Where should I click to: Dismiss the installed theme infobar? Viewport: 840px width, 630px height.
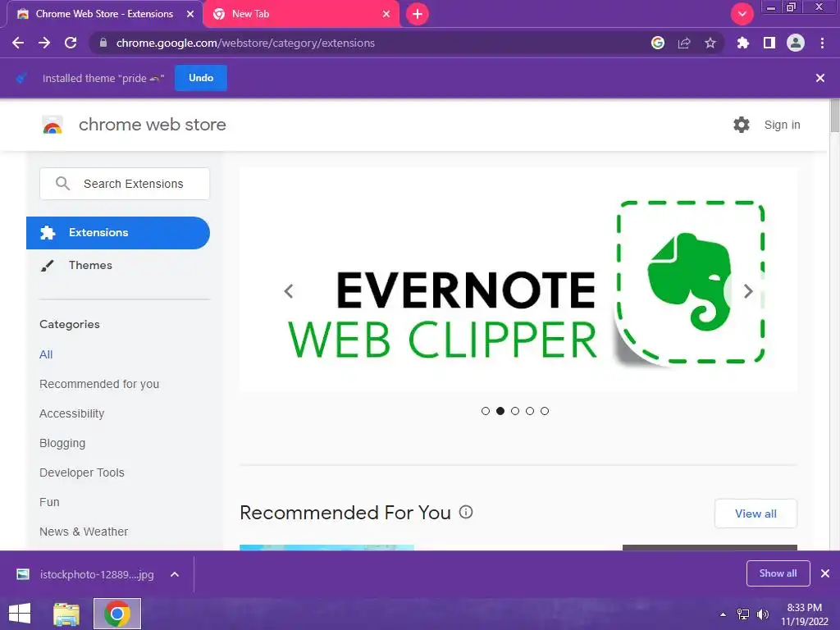coord(819,78)
